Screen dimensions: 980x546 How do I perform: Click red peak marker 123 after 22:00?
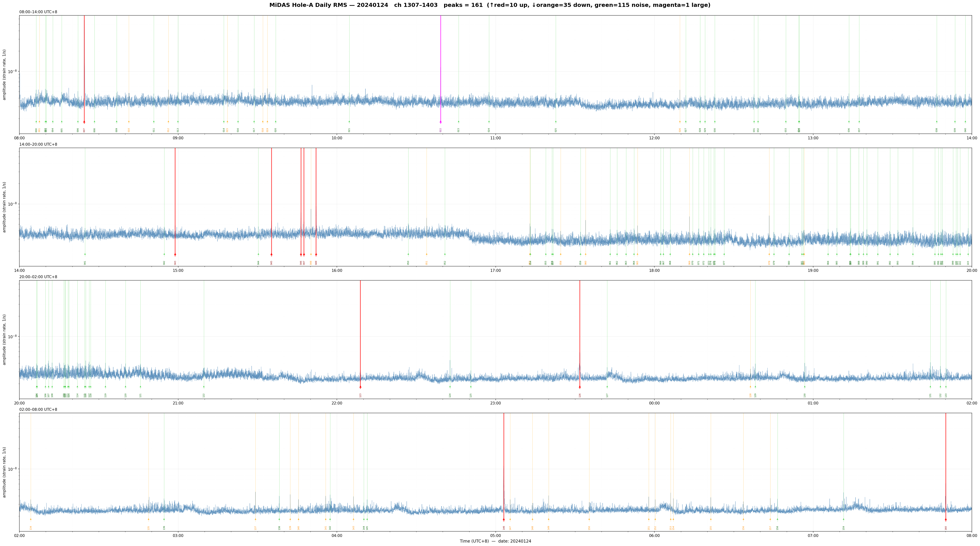pos(360,387)
